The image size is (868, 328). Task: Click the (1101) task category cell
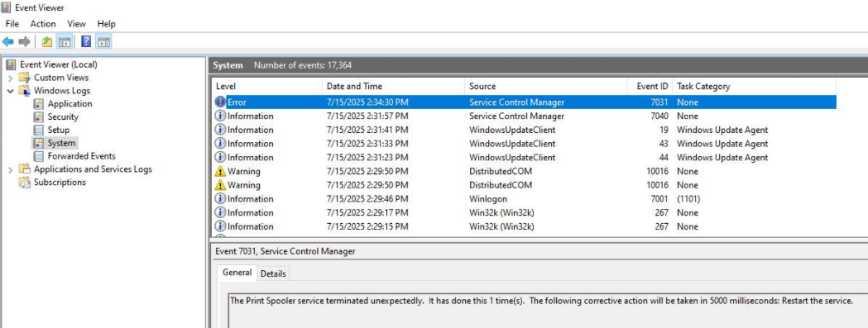pos(688,199)
